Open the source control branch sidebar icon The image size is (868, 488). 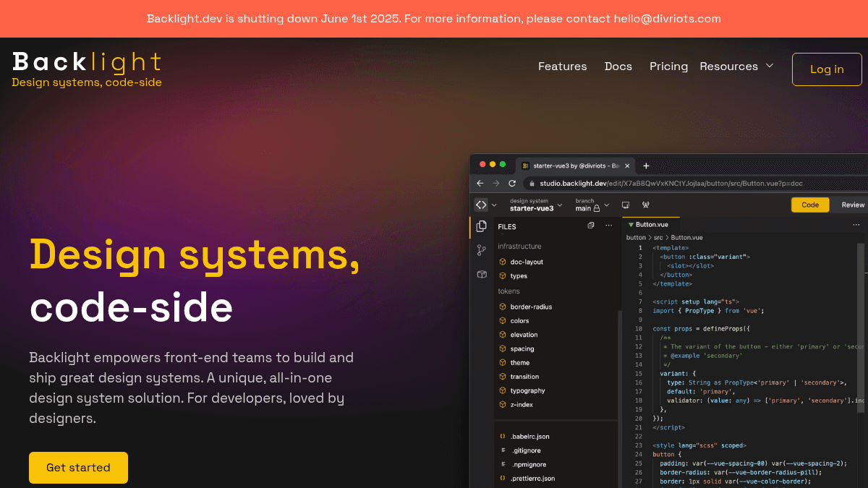click(482, 250)
